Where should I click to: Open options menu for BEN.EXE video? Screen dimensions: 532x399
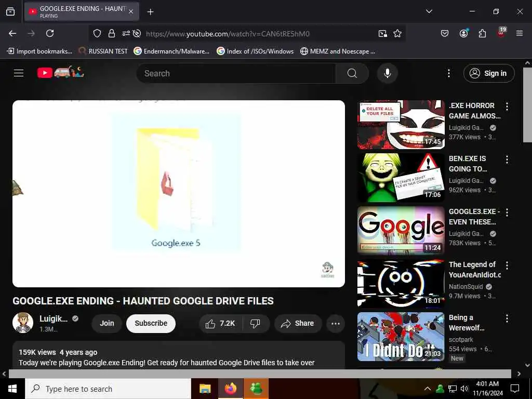(507, 159)
